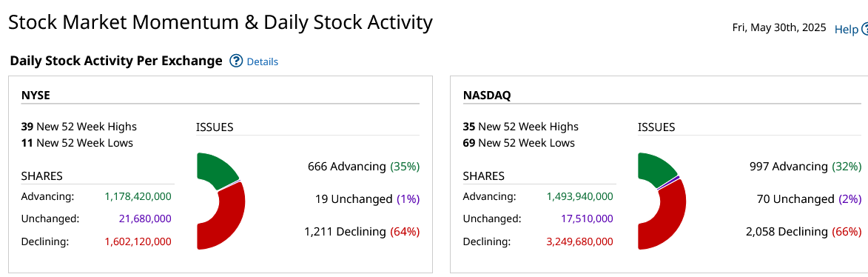
Task: Click 1,211 Declining issues on NYSE
Action: (x=362, y=232)
